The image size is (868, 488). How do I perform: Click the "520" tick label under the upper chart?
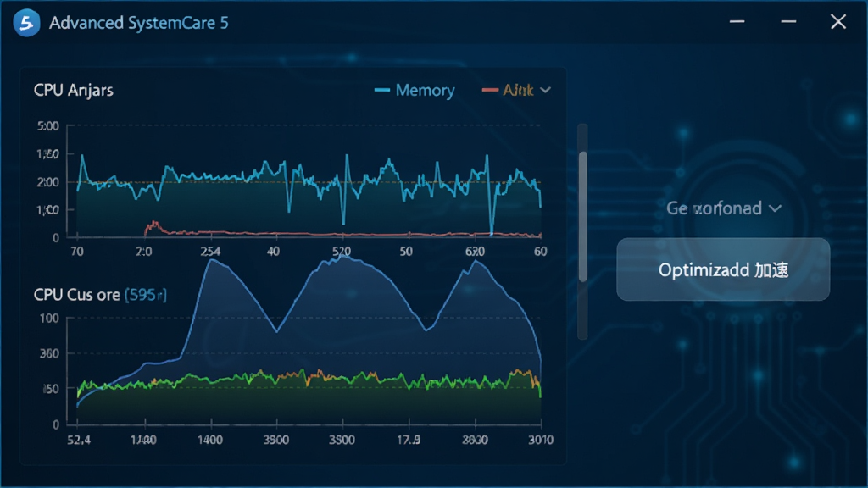click(342, 252)
